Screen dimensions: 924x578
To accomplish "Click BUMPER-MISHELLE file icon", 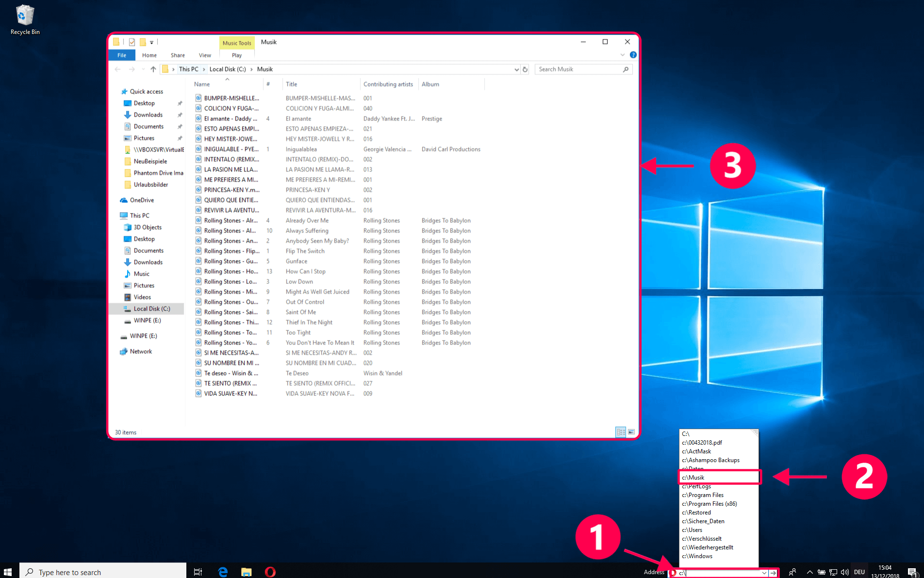I will tap(198, 98).
